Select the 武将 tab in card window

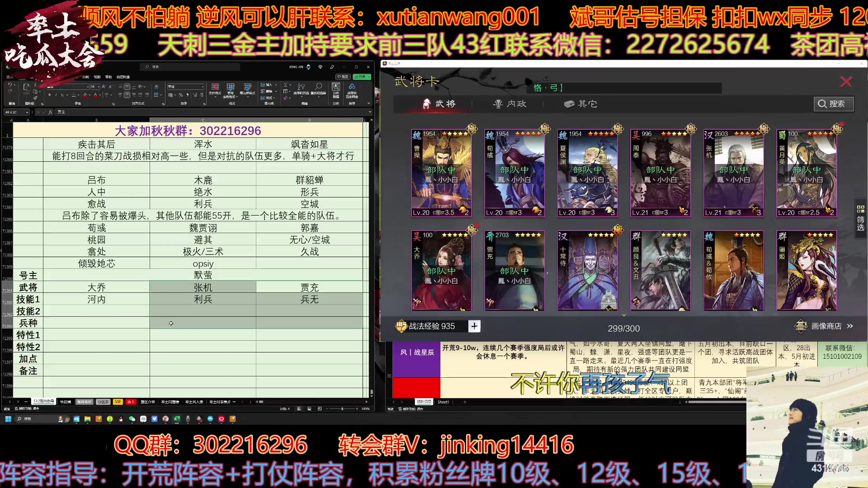[439, 104]
